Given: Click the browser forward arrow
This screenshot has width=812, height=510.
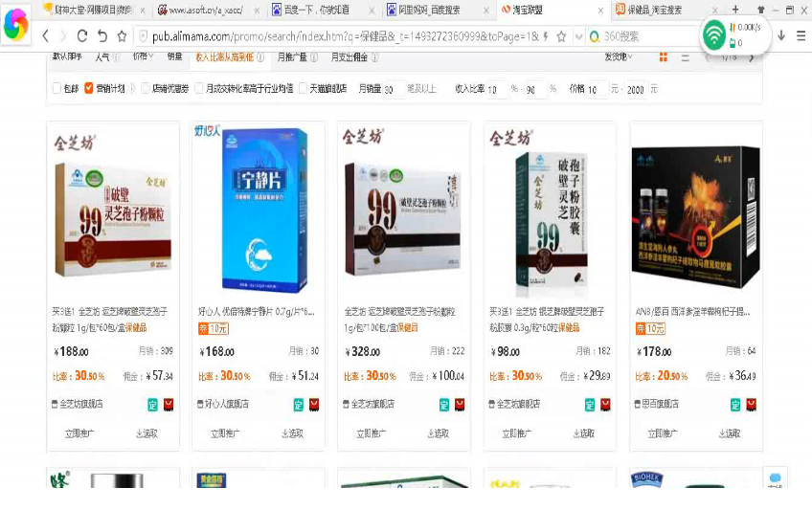Looking at the screenshot, I should 63,35.
